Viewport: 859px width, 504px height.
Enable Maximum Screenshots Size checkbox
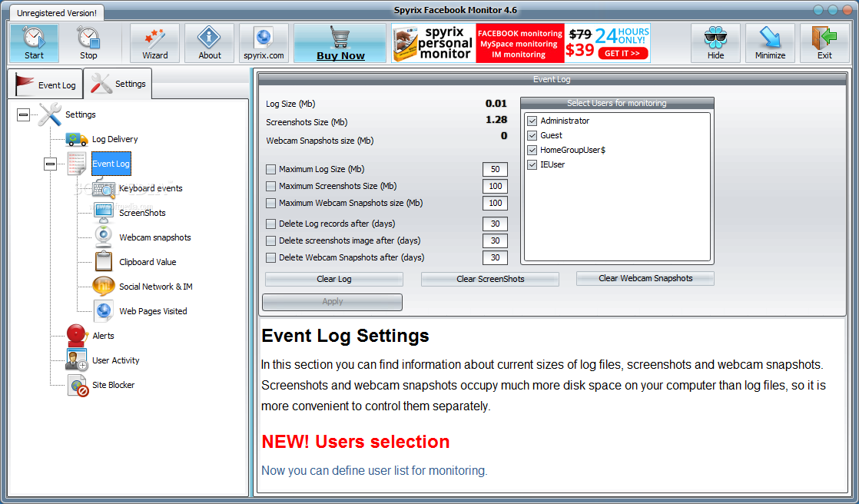(270, 186)
